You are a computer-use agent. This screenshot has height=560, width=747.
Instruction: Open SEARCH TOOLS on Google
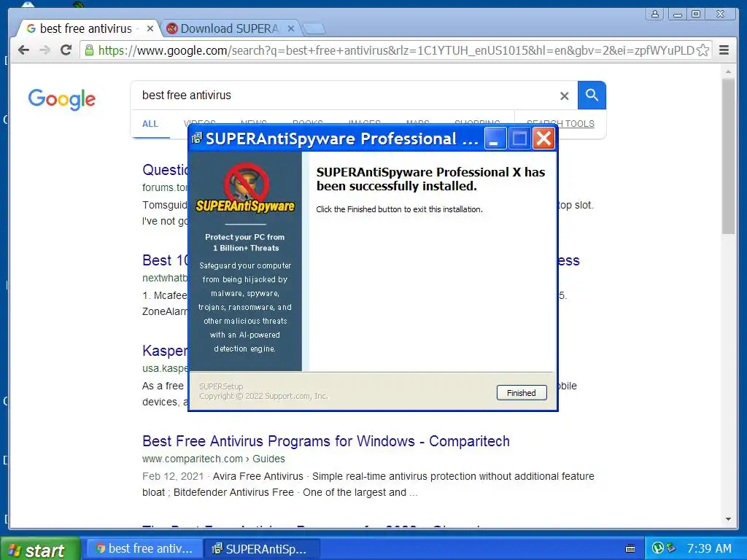560,124
